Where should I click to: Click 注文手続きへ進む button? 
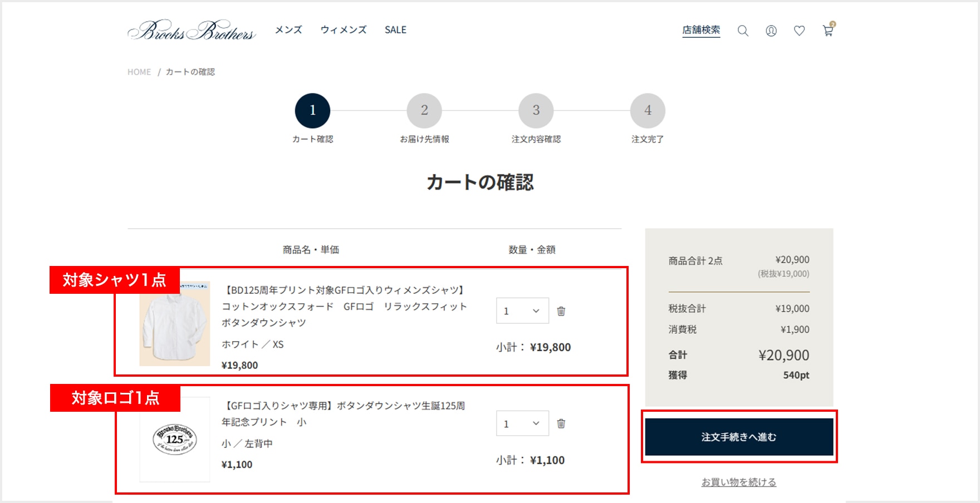[x=739, y=437]
